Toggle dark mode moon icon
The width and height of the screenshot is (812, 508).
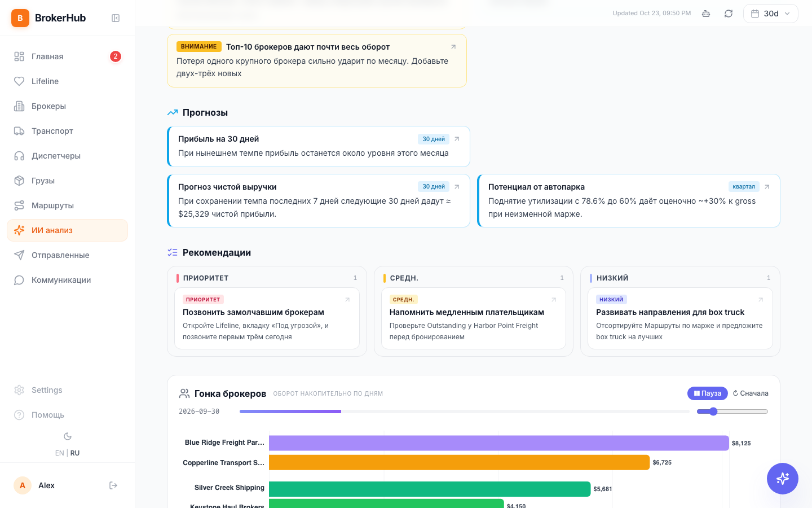pyautogui.click(x=68, y=436)
